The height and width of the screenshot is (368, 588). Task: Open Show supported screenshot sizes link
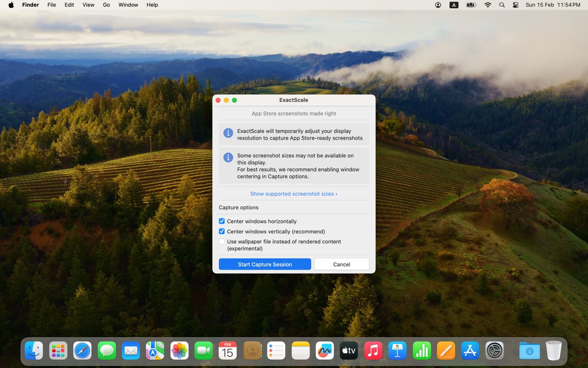(294, 194)
